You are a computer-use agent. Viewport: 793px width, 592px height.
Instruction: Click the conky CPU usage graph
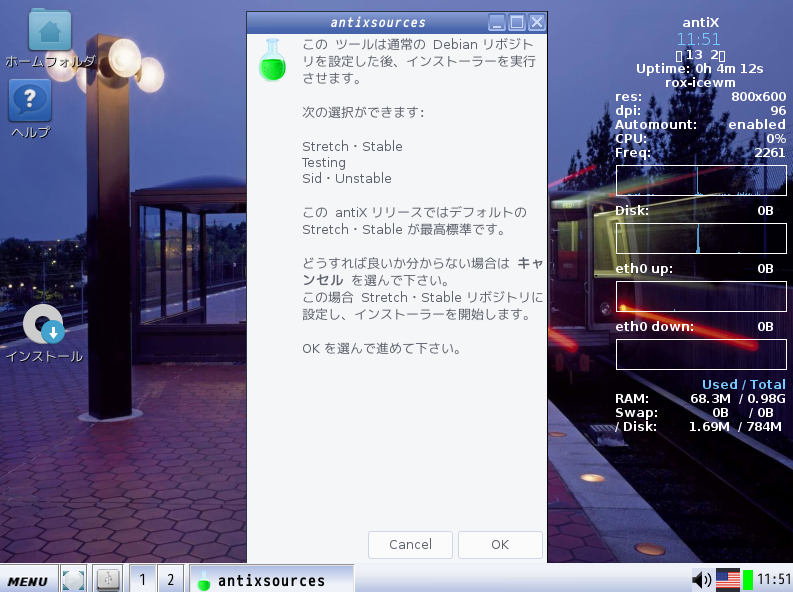click(701, 180)
